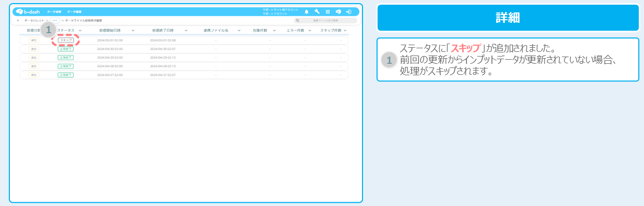Click start time 2024/04/27 02:00
The width and height of the screenshot is (644, 206).
pyautogui.click(x=110, y=75)
